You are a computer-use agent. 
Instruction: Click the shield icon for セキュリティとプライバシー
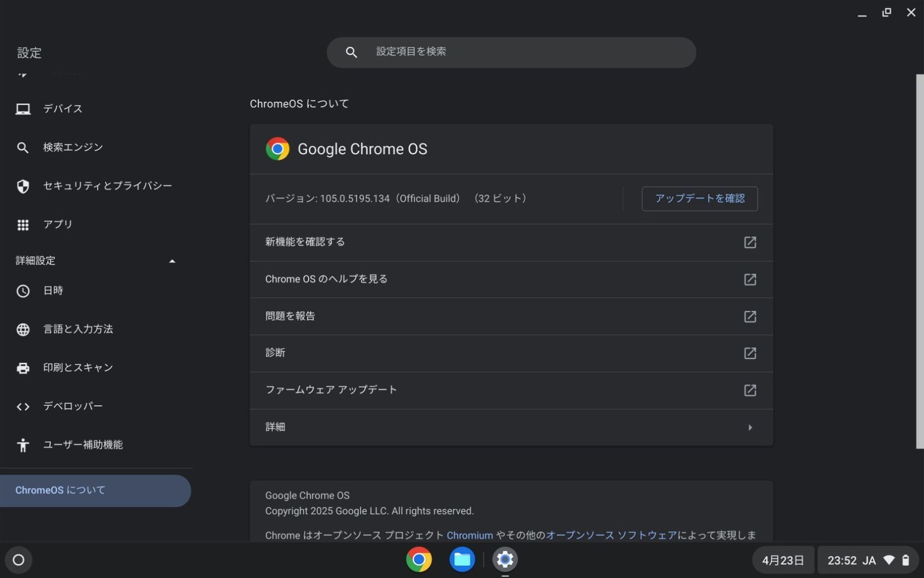(23, 186)
